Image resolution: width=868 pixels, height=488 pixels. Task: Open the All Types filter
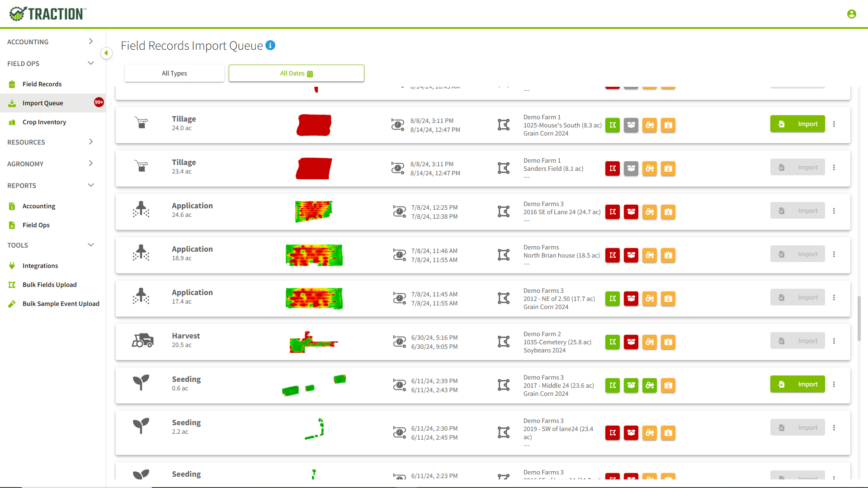tap(175, 73)
